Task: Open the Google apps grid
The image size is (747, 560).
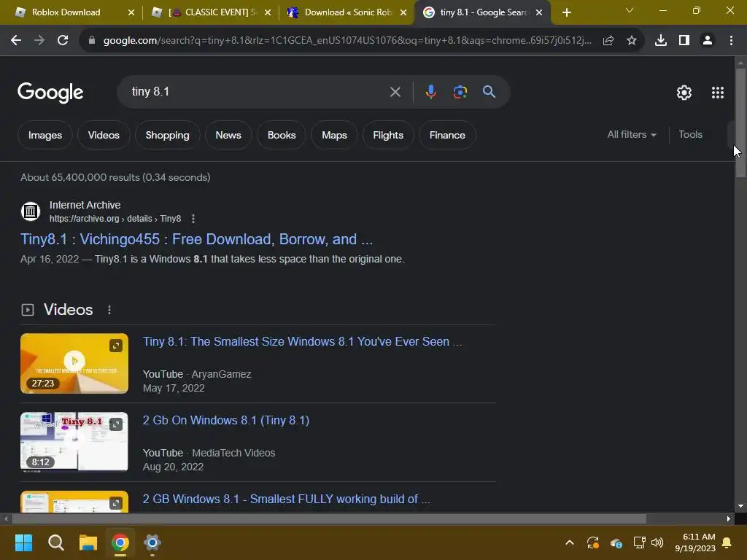Action: pos(718,93)
